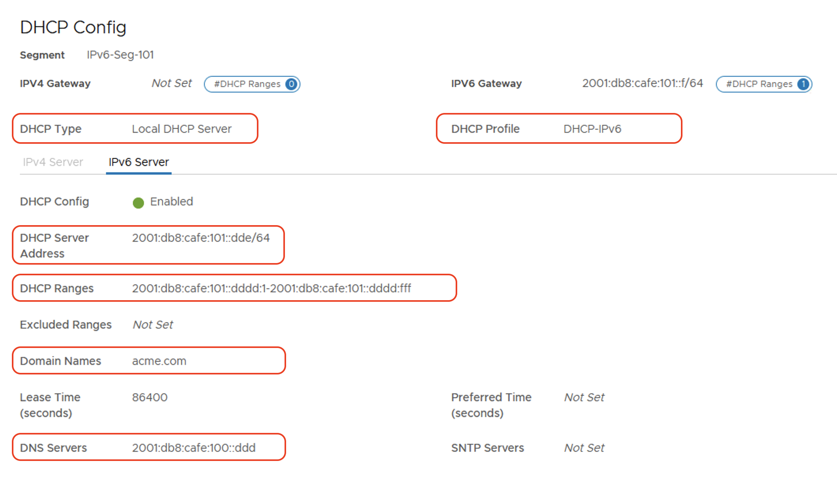Select the IPv6 Server tab

tap(139, 162)
